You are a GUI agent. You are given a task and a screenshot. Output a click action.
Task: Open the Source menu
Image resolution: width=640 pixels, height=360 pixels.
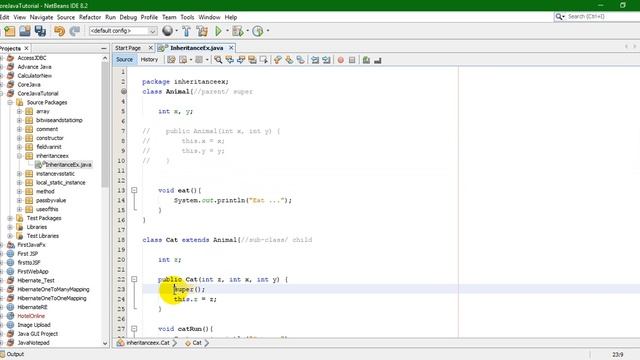[x=66, y=17]
